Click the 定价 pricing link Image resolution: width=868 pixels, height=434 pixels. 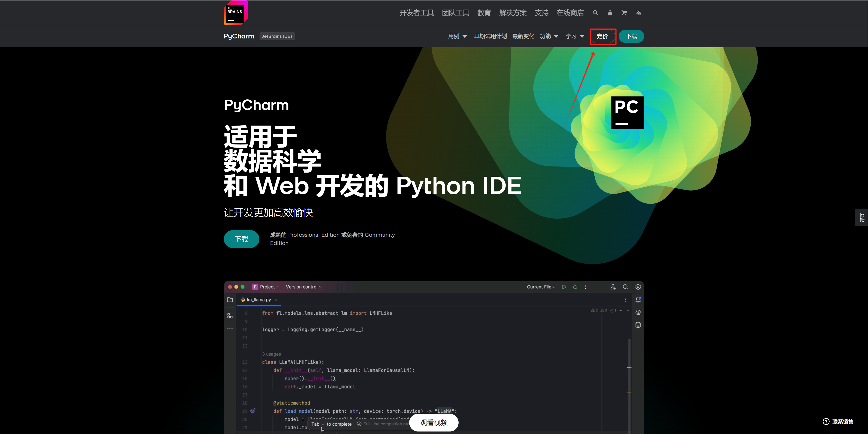[x=603, y=36]
